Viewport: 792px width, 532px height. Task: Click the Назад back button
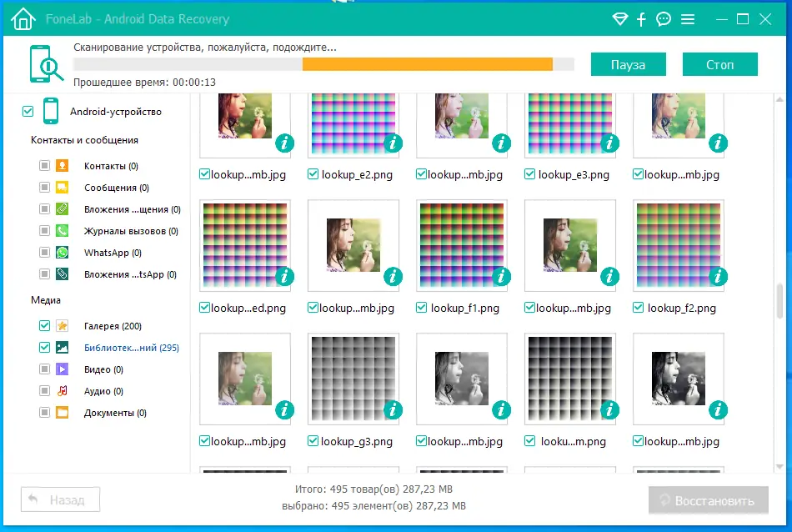60,499
